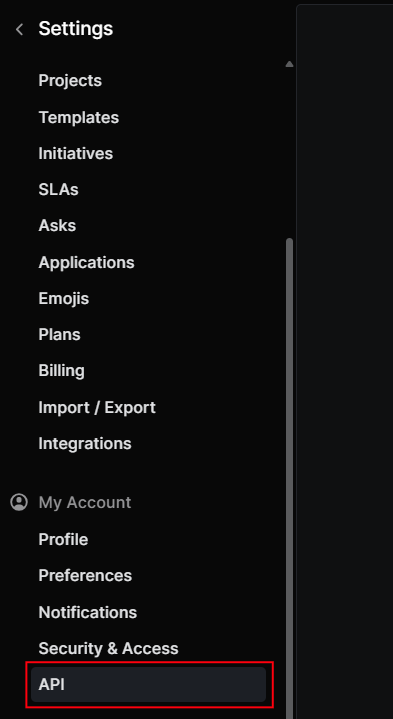The height and width of the screenshot is (719, 393).
Task: Open the Projects settings page
Action: (x=70, y=80)
